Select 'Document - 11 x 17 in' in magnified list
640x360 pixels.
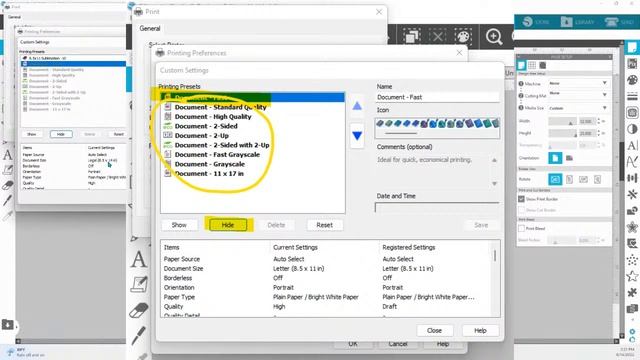click(x=209, y=173)
